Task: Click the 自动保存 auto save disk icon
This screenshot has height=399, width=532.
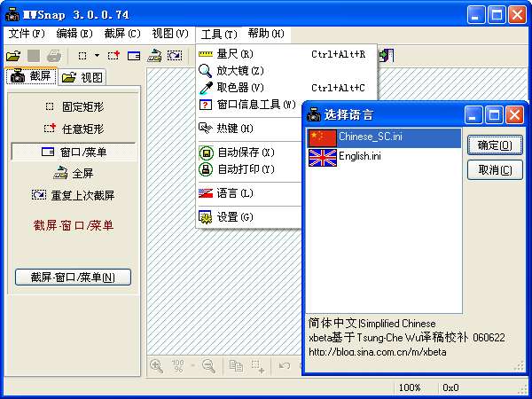Action: [x=206, y=153]
